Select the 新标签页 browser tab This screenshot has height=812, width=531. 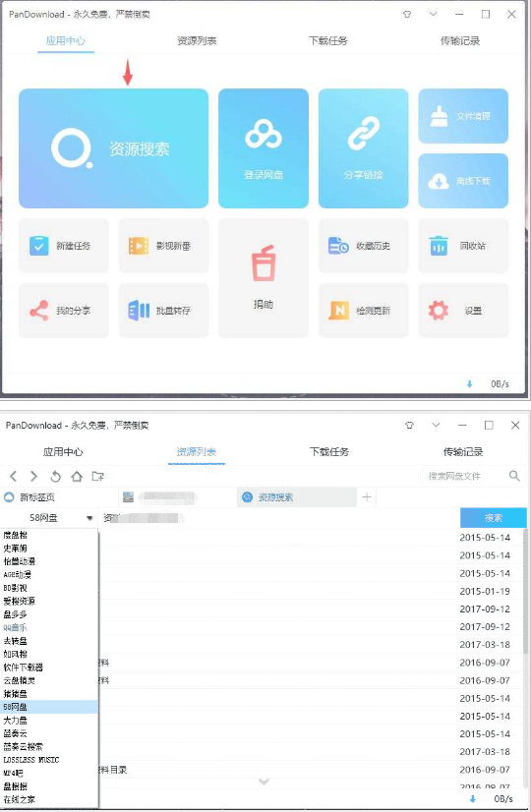[x=59, y=497]
